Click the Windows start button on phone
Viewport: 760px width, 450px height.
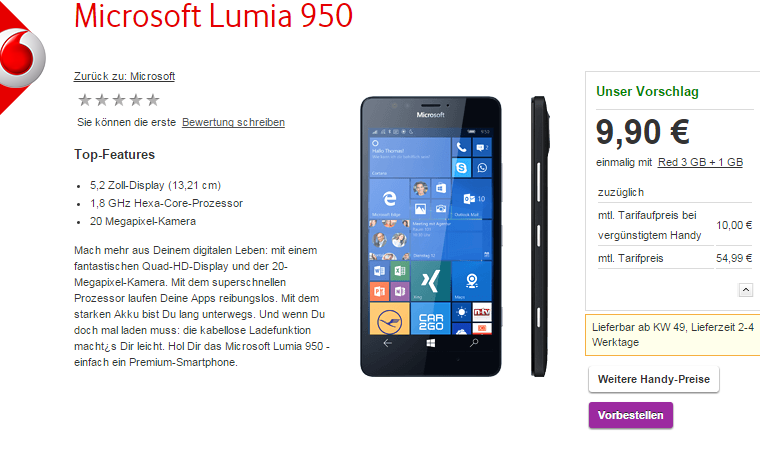point(430,343)
